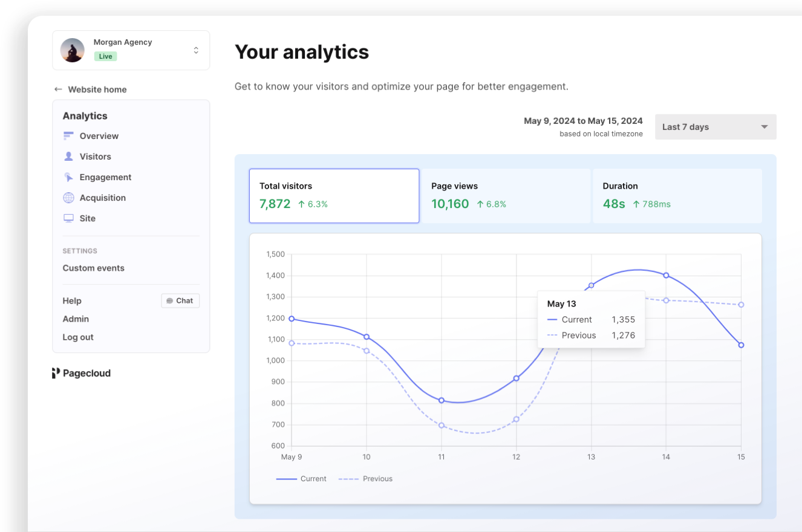
Task: Toggle the Previous series in legend
Action: 365,479
